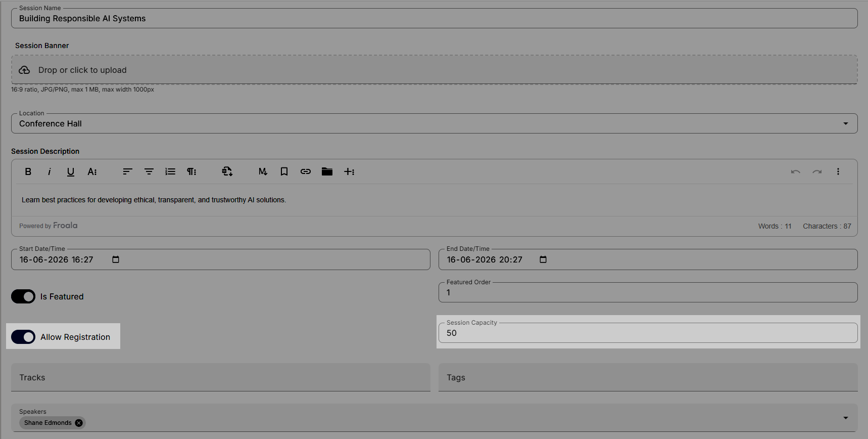Expand the Speakers dropdown arrow

tap(846, 418)
